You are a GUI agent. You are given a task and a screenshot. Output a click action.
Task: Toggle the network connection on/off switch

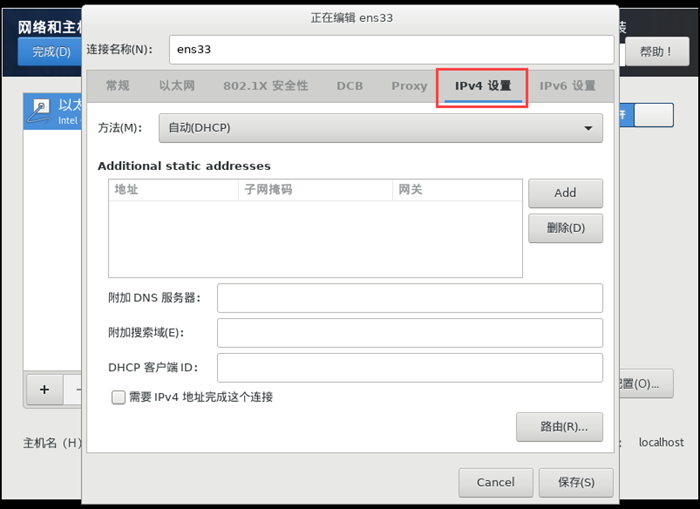[652, 114]
